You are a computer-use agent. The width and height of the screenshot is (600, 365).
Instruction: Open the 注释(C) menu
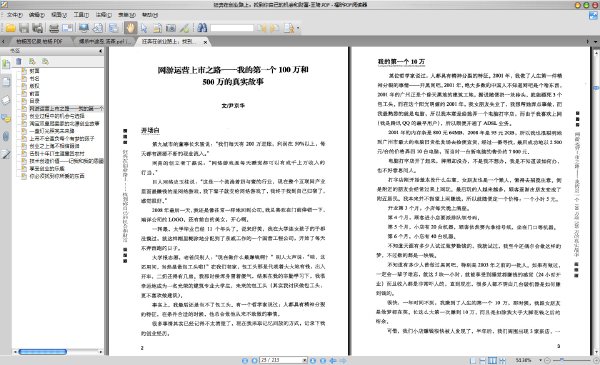104,15
